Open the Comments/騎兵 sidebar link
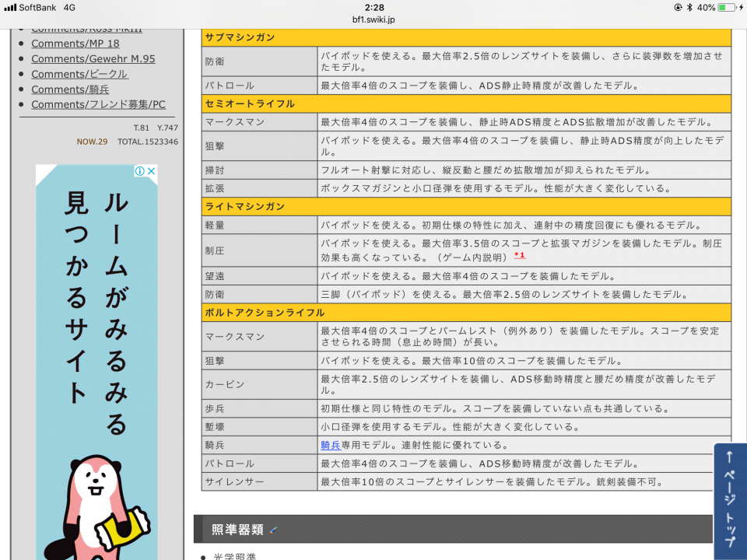Image resolution: width=747 pixels, height=560 pixels. (x=68, y=89)
